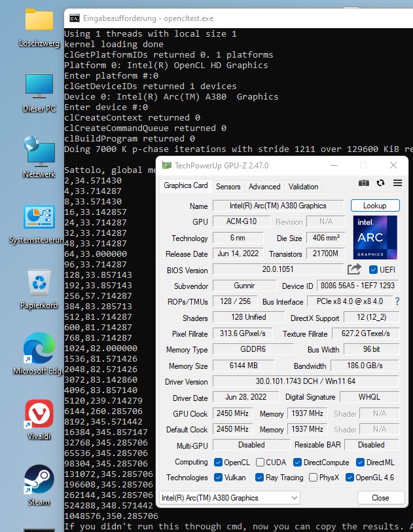Click the console line 'Device 0: Intel(R) Arc(TM) A380'
Image resolution: width=413 pixels, height=532 pixels.
[171, 97]
